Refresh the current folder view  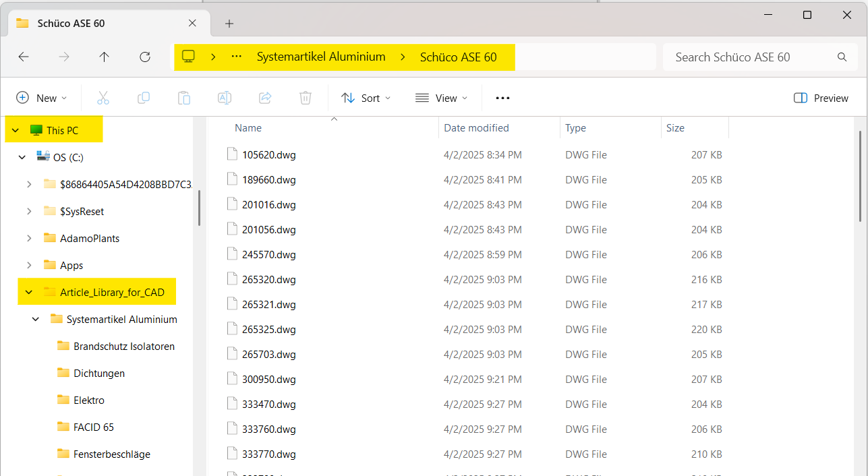[x=144, y=57]
